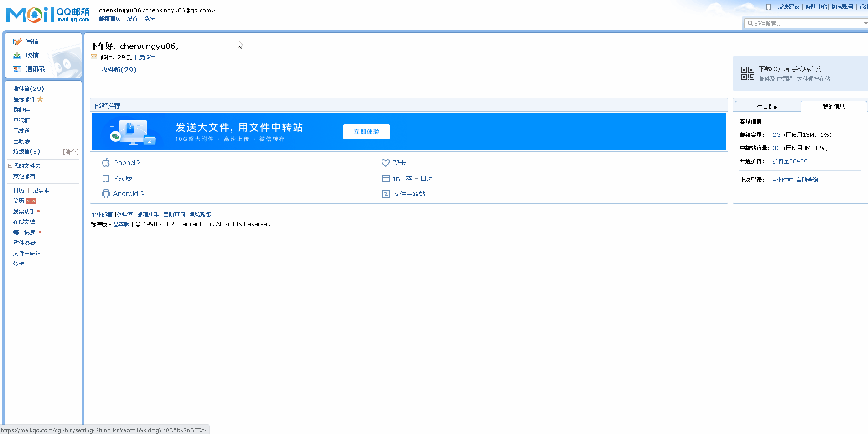
Task: Click the receive mail (收信) icon
Action: pyautogui.click(x=17, y=55)
